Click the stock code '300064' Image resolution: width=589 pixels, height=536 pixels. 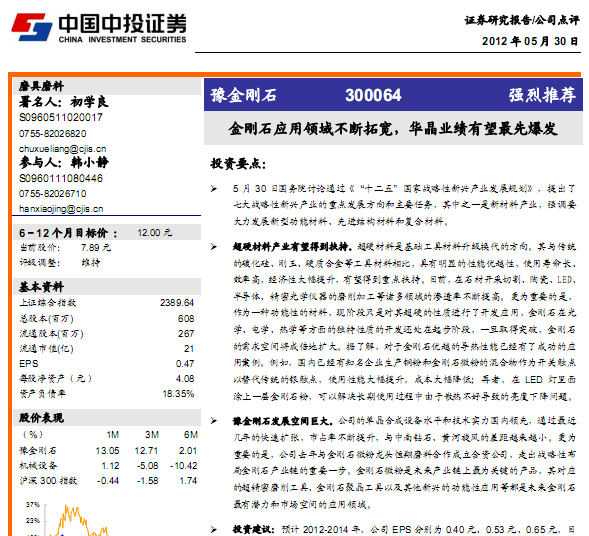pyautogui.click(x=373, y=95)
